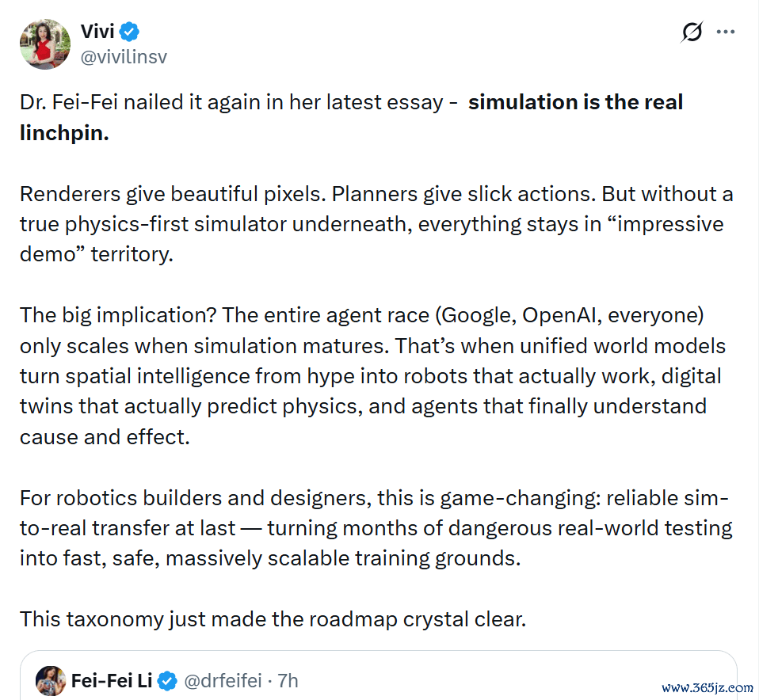Click the 'For robotics builders and designers' paragraph
759x700 pixels.
(376, 528)
